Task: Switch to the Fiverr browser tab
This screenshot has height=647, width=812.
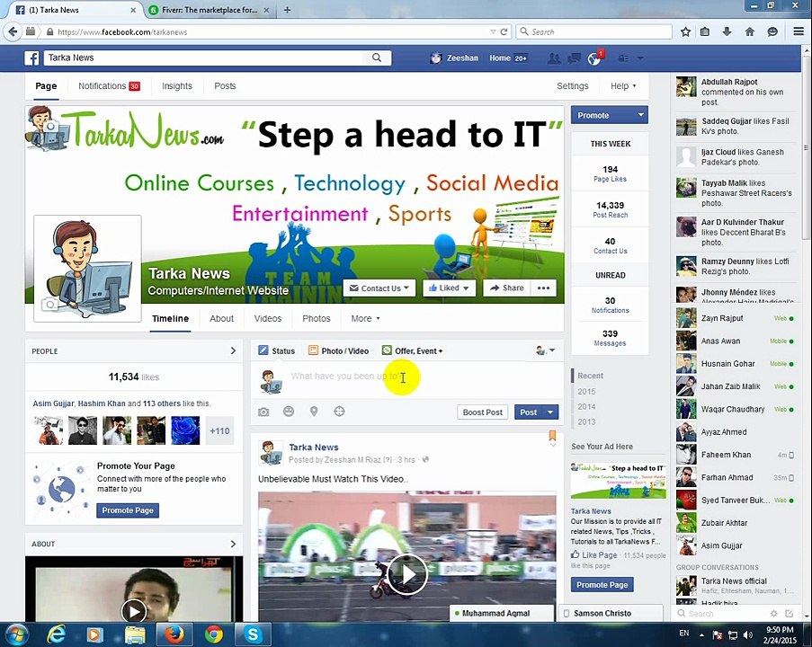Action: pos(209,10)
